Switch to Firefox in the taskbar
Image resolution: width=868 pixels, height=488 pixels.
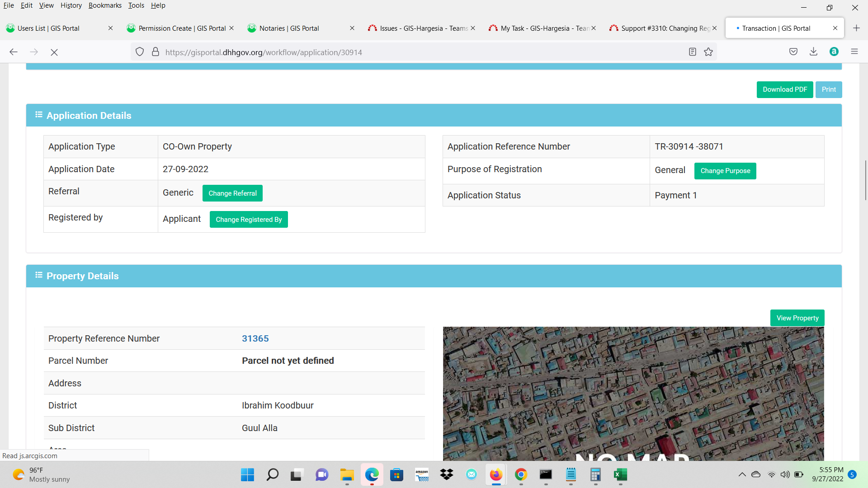[x=496, y=474]
